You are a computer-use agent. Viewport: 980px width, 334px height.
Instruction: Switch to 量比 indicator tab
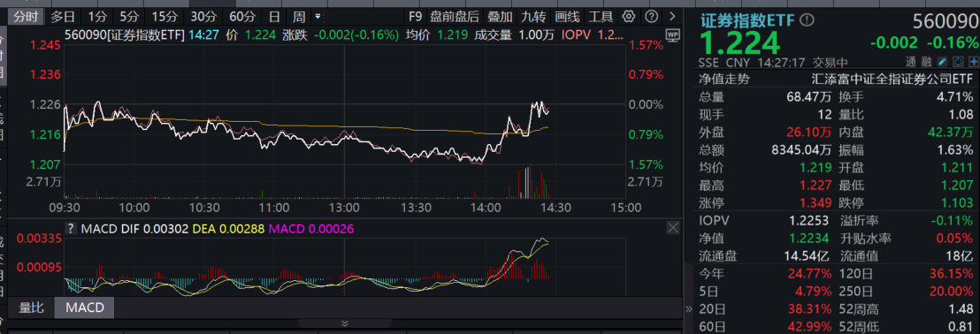coord(31,307)
